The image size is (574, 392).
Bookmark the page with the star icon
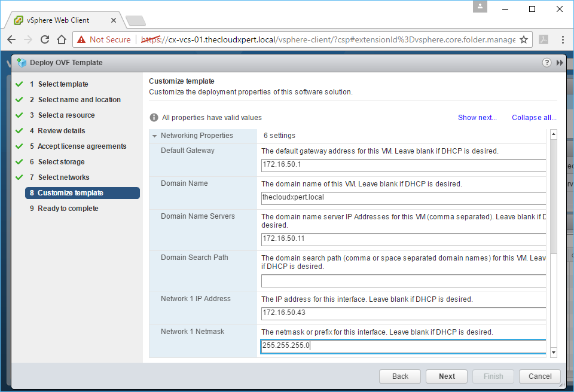(524, 40)
